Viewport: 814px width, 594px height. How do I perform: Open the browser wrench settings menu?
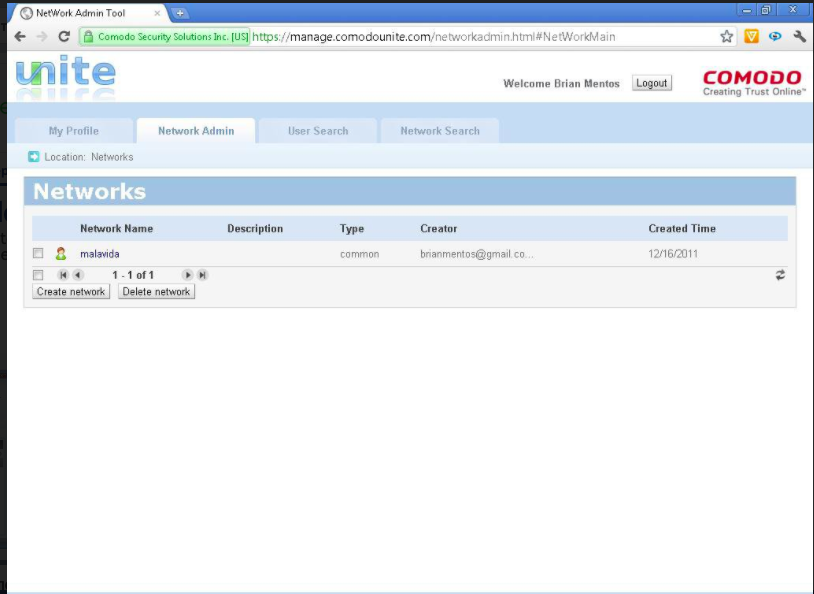(799, 36)
